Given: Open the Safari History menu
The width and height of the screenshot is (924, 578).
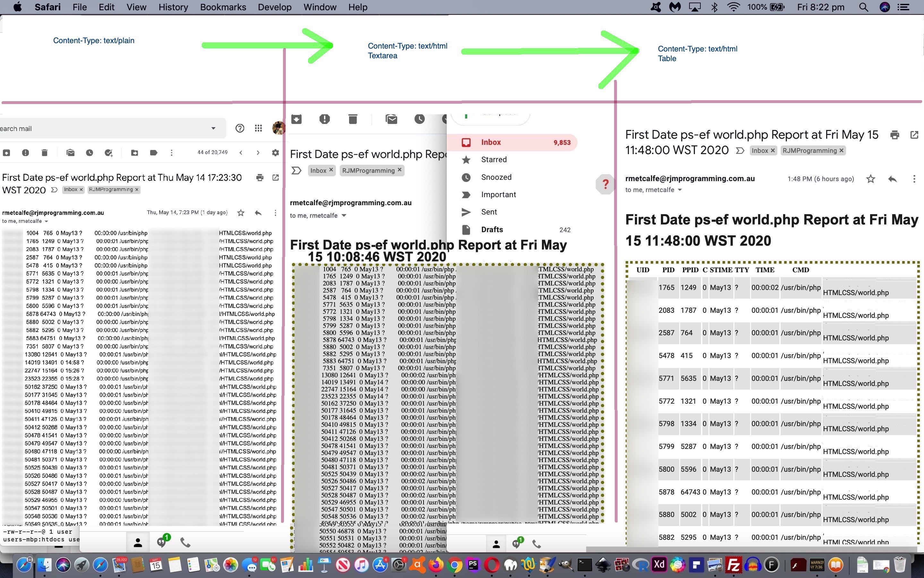Looking at the screenshot, I should tap(173, 7).
